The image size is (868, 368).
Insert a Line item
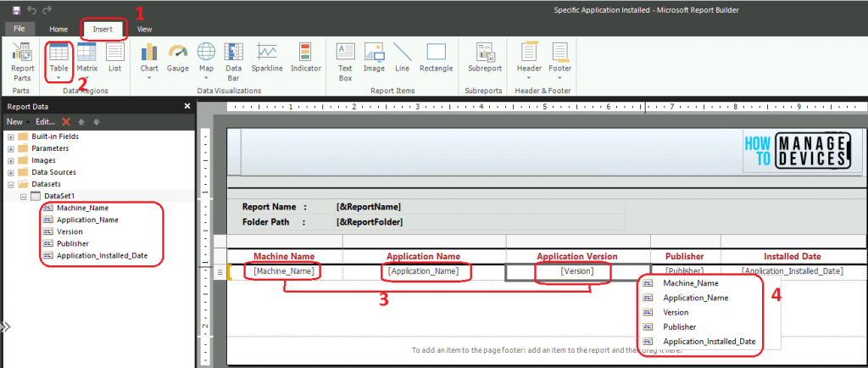pyautogui.click(x=403, y=58)
